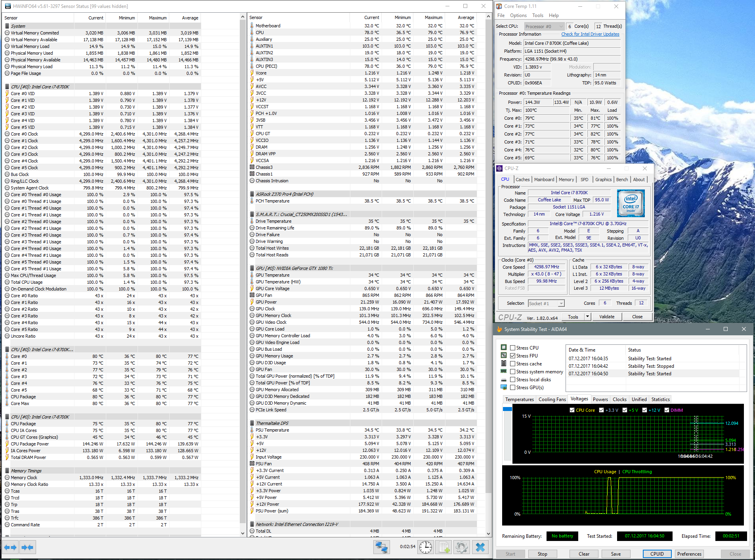The width and height of the screenshot is (755, 560).
Task: Toggle the DIMM voltage graph checkbox
Action: 667,410
